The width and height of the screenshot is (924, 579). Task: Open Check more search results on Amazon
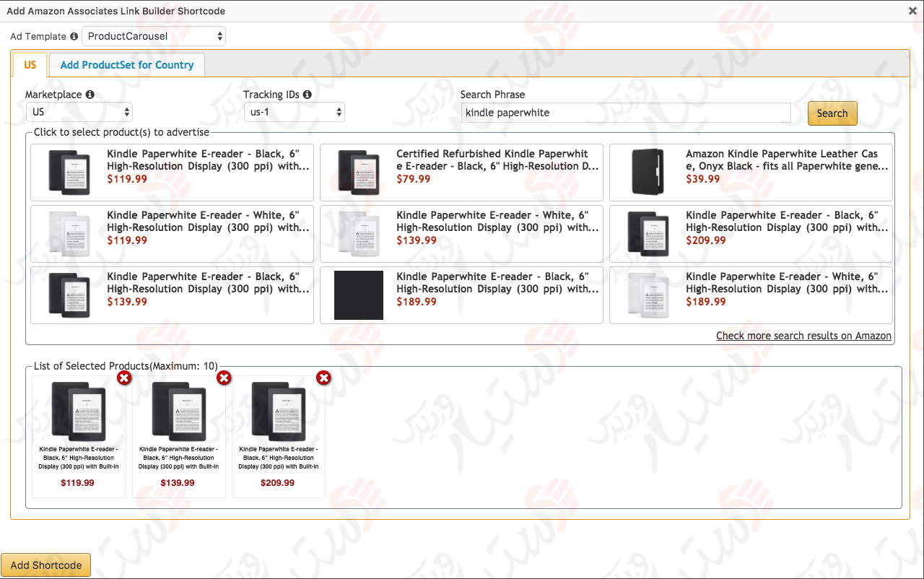click(803, 336)
